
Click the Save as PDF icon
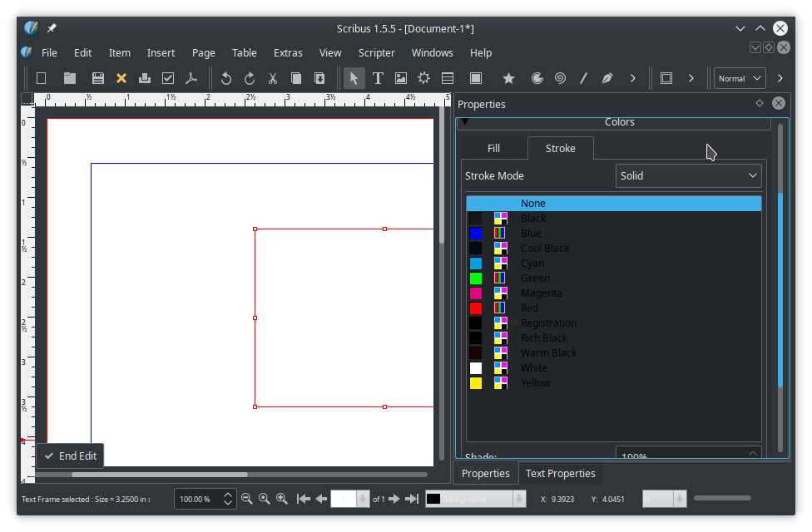click(x=191, y=78)
